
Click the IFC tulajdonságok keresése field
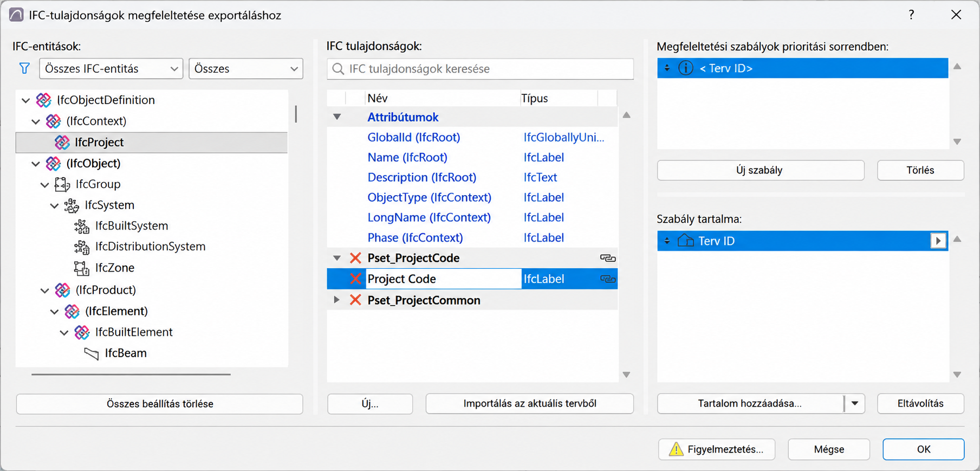(480, 69)
